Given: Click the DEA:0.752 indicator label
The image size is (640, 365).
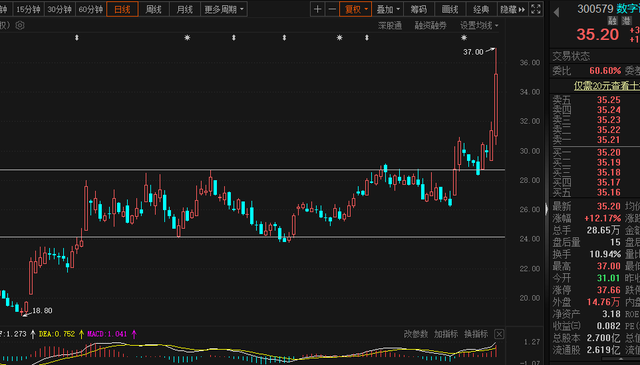Looking at the screenshot, I should coord(57,334).
